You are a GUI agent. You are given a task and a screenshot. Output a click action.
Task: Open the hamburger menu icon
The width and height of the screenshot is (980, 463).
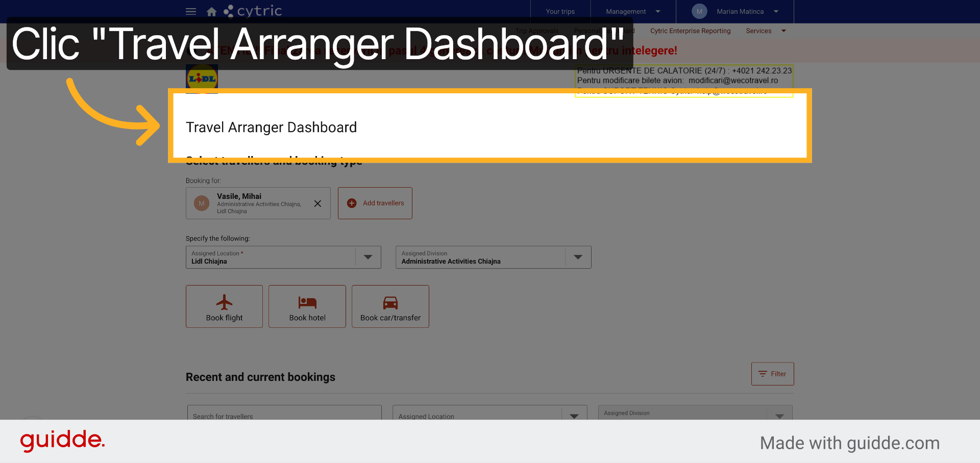tap(191, 11)
